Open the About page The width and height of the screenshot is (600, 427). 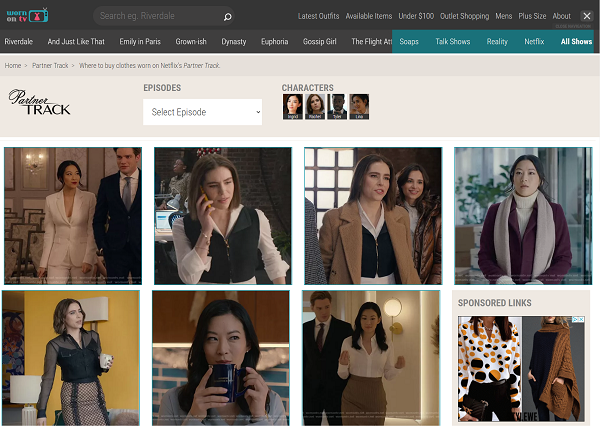[x=561, y=16]
